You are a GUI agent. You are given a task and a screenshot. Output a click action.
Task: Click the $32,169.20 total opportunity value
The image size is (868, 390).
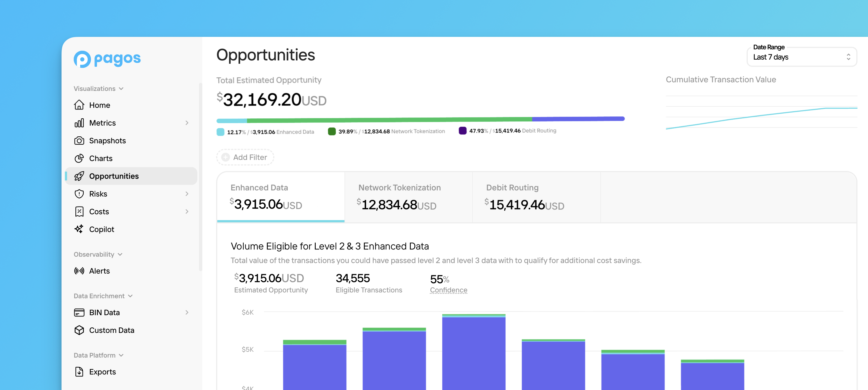pyautogui.click(x=271, y=100)
